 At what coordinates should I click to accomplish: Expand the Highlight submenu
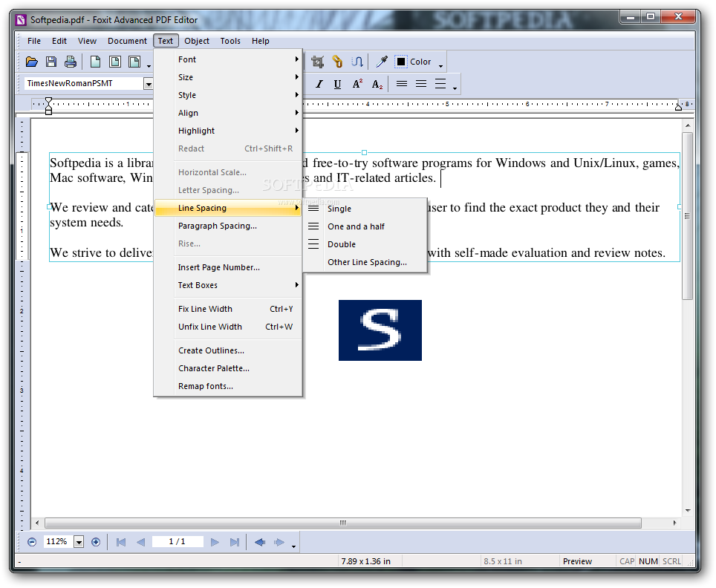tap(228, 131)
